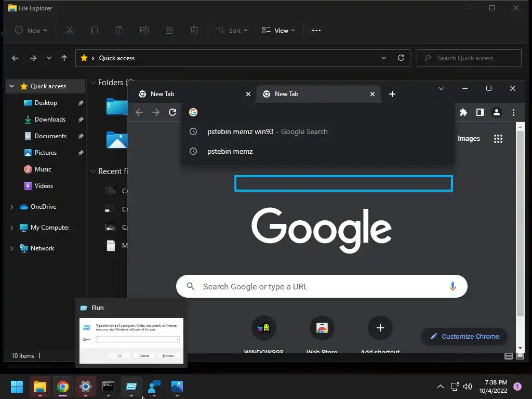The height and width of the screenshot is (399, 532).
Task: Expand the My Computer tree node
Action: click(12, 228)
